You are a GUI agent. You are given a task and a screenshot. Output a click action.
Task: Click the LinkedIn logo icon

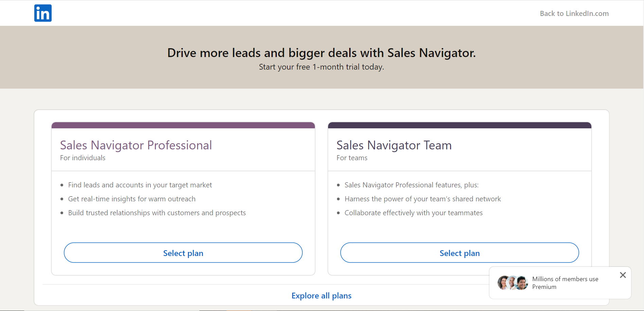pos(43,13)
